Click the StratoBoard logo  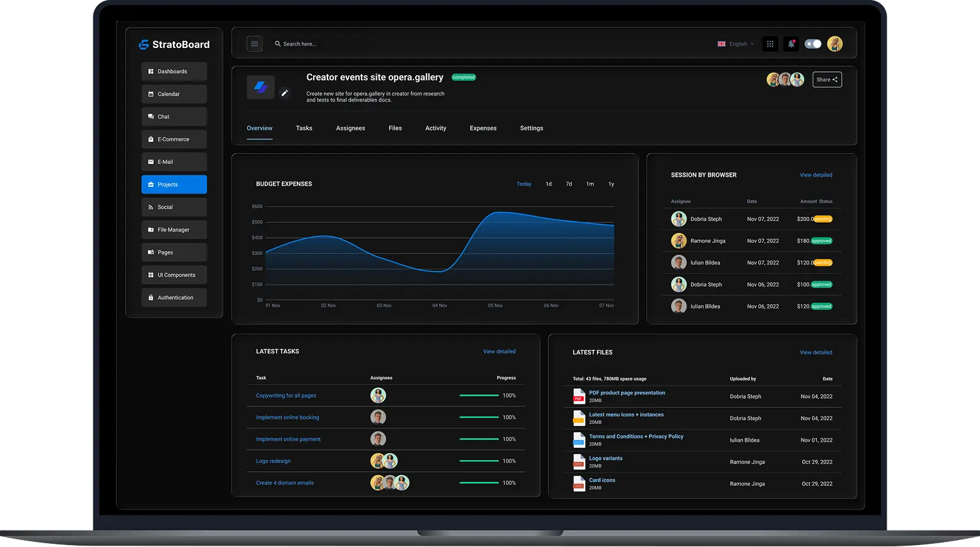[174, 45]
